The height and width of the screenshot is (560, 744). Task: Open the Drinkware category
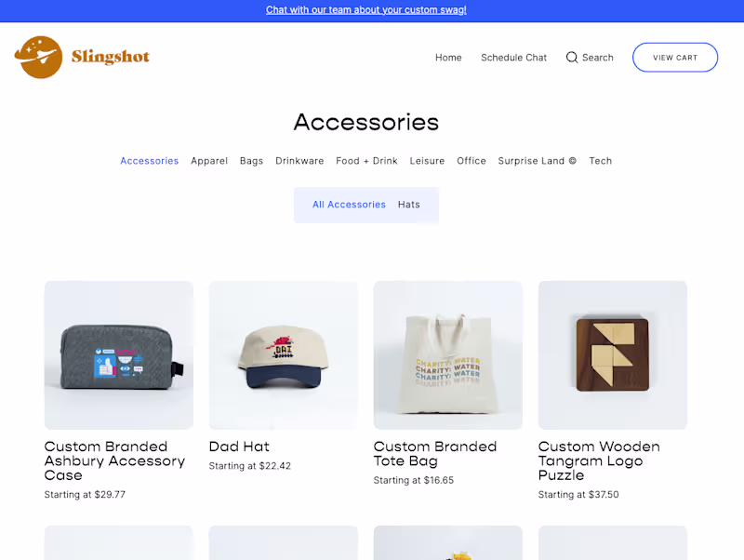click(x=299, y=161)
